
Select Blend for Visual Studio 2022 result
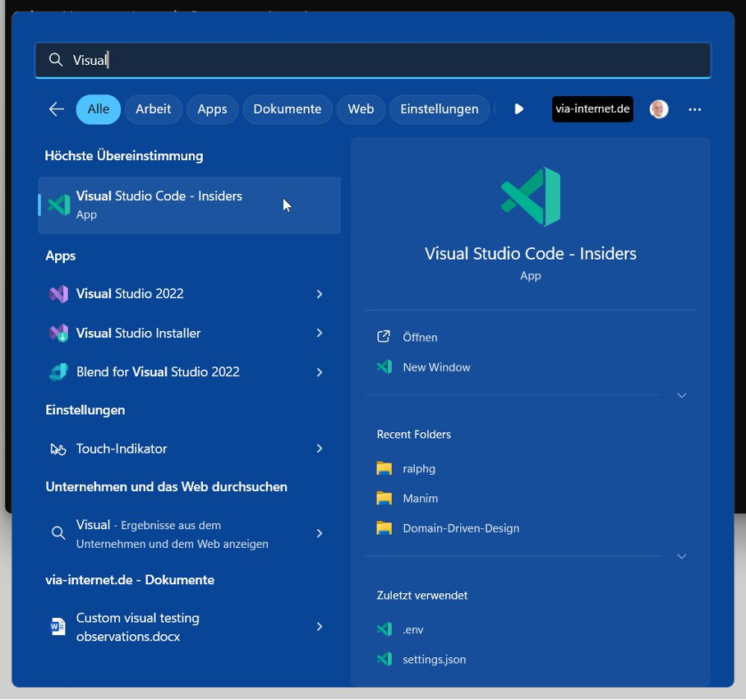coord(189,372)
